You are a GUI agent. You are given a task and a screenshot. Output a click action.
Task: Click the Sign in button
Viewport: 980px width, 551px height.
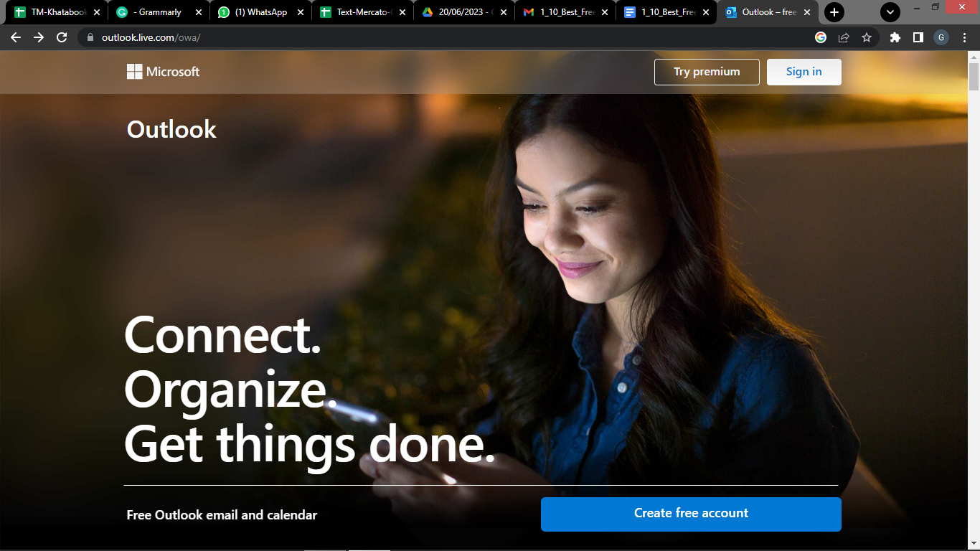coord(804,72)
